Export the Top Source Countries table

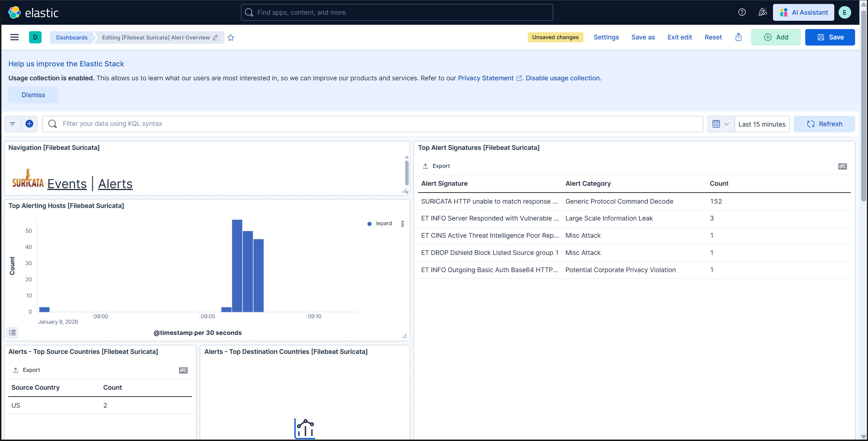click(27, 370)
